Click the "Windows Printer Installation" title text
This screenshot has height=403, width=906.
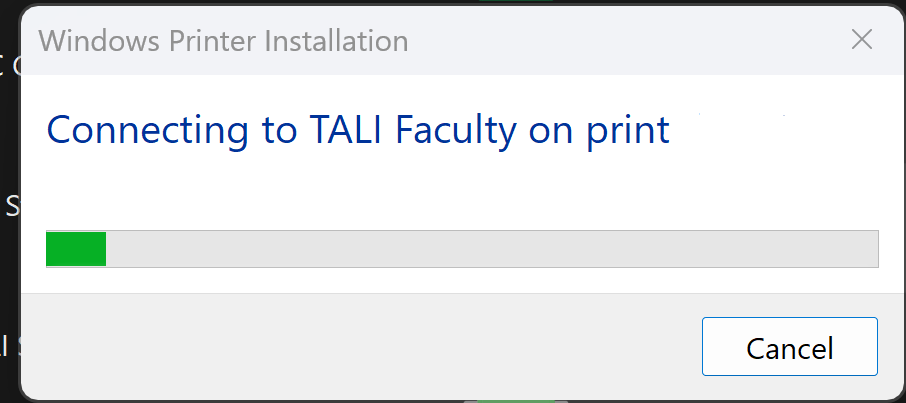223,41
